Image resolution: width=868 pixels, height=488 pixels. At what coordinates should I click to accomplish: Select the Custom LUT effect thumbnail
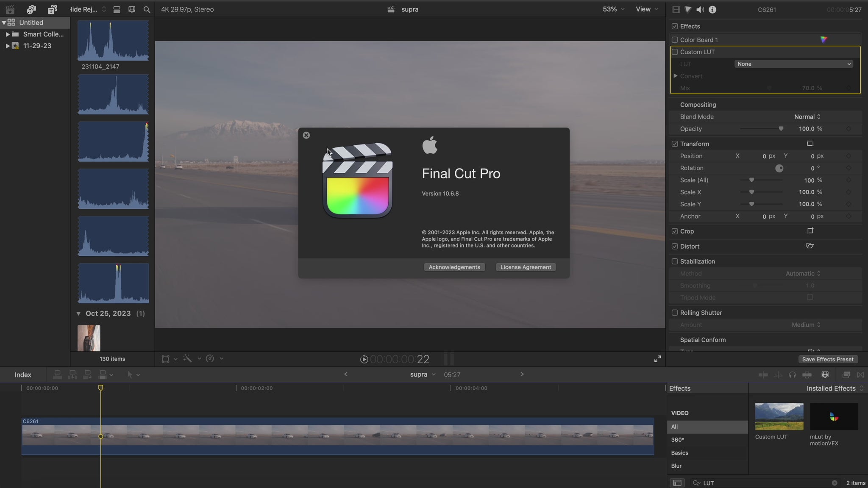(x=779, y=416)
